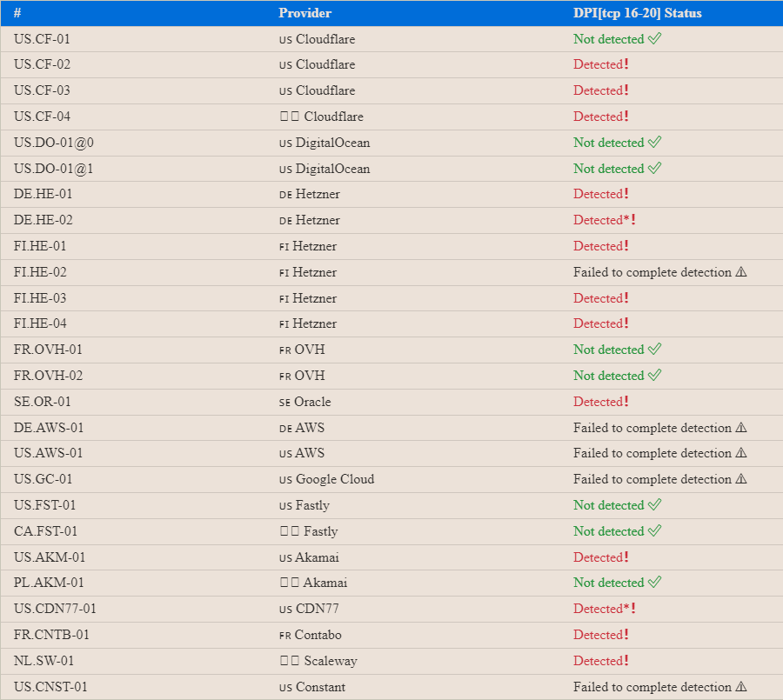The width and height of the screenshot is (783, 700).
Task: Click the green checkmark in US.CF-01 status
Action: 654,38
